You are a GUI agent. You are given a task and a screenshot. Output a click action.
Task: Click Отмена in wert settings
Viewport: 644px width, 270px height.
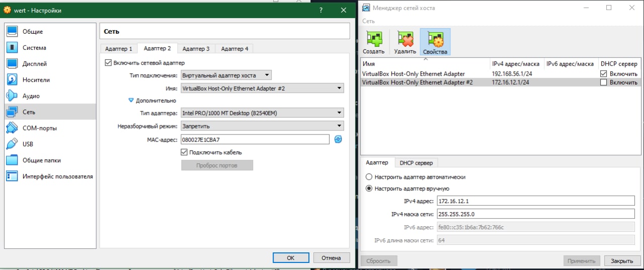coord(331,258)
